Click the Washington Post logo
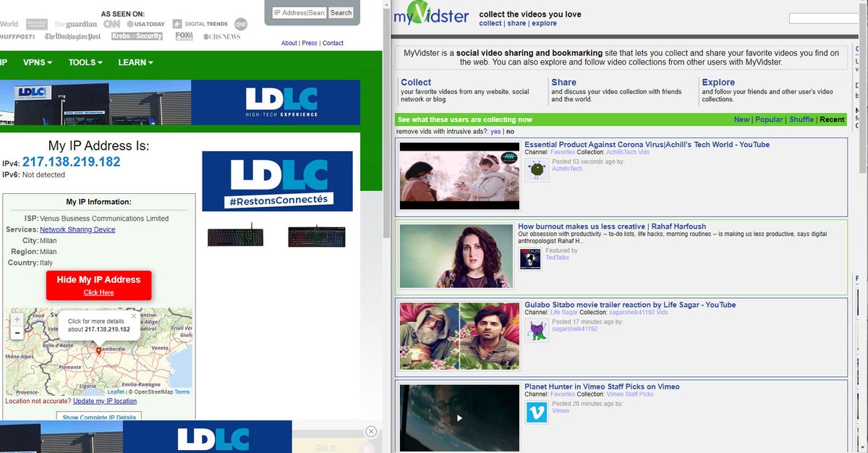868x453 pixels. [x=72, y=36]
